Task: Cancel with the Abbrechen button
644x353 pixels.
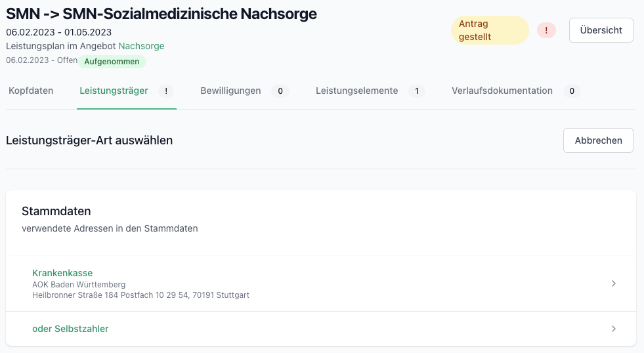Action: coord(598,140)
